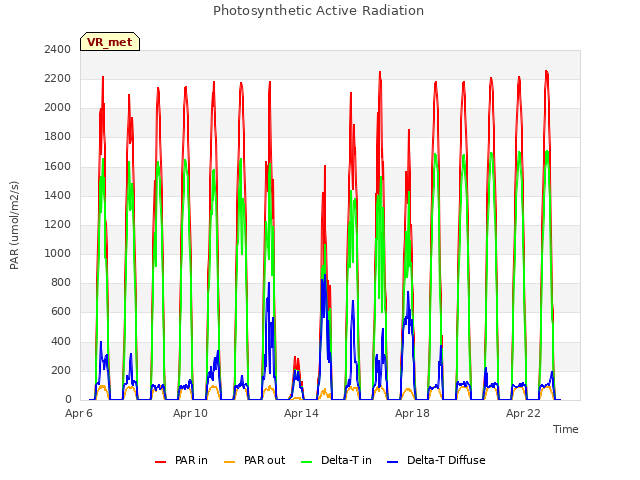640x480 pixels.
Task: Click the y-axis label PAR (umol/m2/s)
Action: pos(14,225)
